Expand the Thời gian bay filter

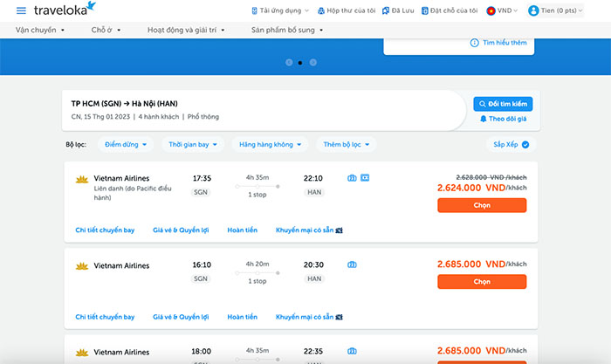[193, 145]
